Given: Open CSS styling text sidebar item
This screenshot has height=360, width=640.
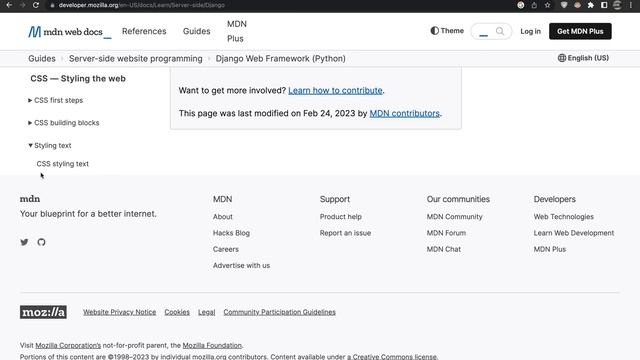Looking at the screenshot, I should coord(62,164).
